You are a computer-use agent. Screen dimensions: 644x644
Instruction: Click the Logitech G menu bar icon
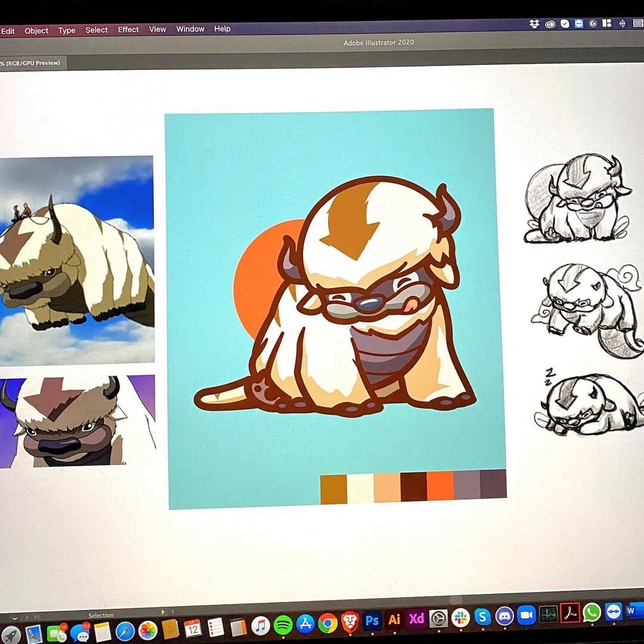point(593,23)
